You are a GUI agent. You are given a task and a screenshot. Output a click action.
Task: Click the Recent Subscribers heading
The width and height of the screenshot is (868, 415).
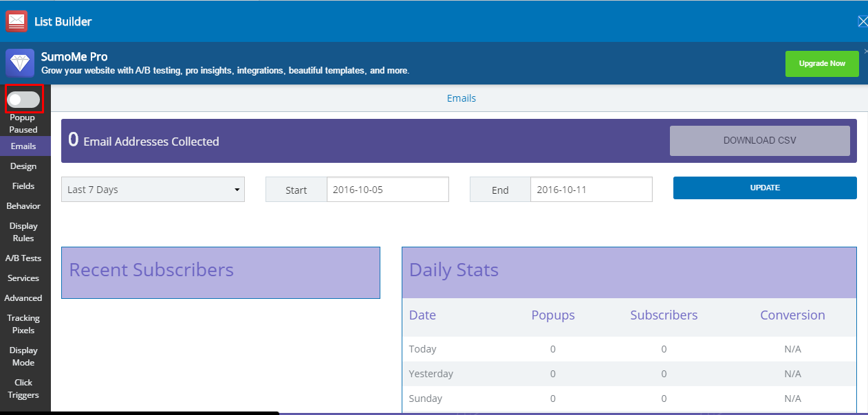click(x=151, y=270)
